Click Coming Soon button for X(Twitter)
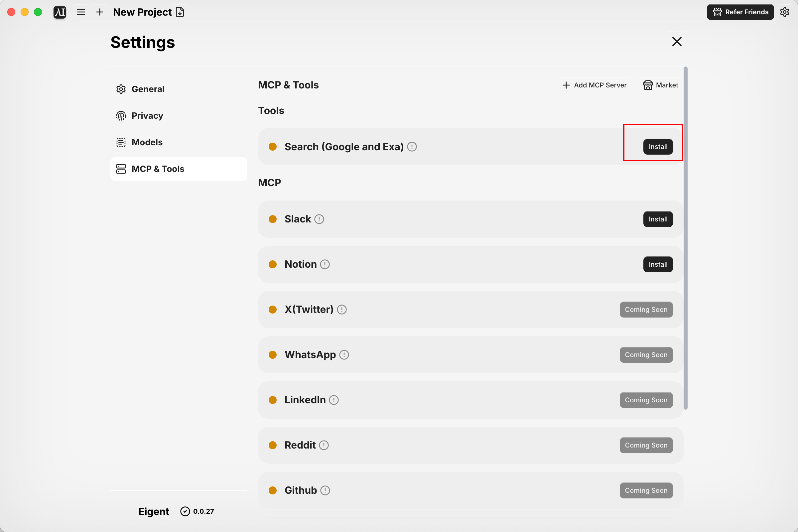This screenshot has width=798, height=532. click(646, 310)
